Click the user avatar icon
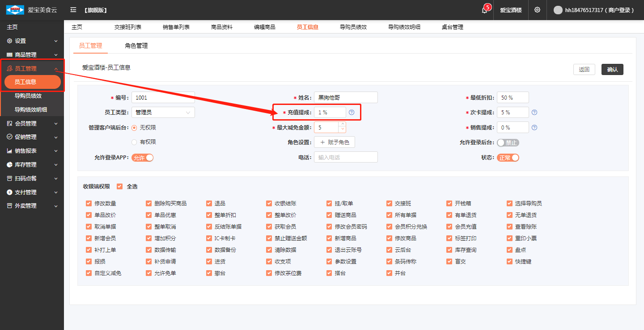 click(x=558, y=10)
